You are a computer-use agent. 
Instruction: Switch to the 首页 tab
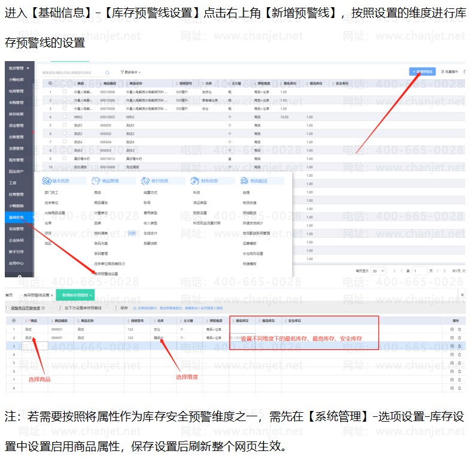click(x=9, y=295)
